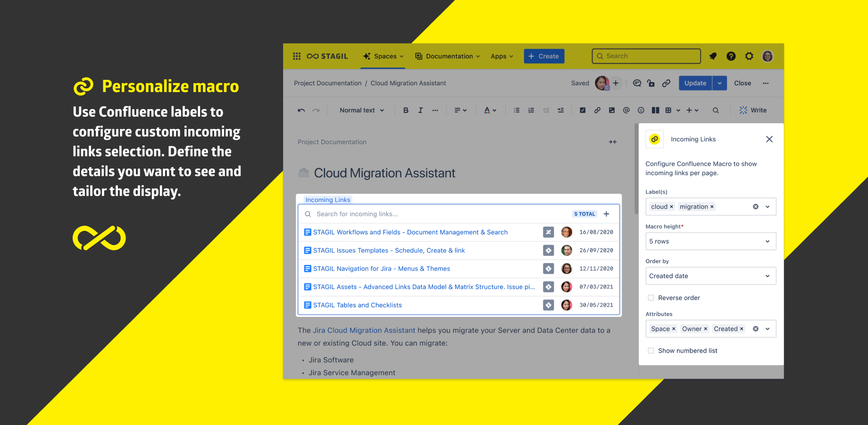Redo the last edit
This screenshot has height=425, width=868.
point(316,110)
